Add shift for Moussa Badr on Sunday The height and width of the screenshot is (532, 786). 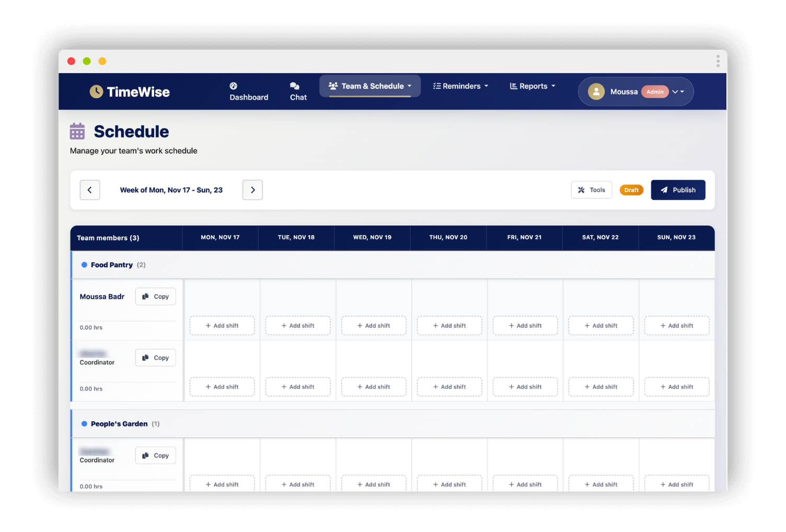[x=677, y=326]
